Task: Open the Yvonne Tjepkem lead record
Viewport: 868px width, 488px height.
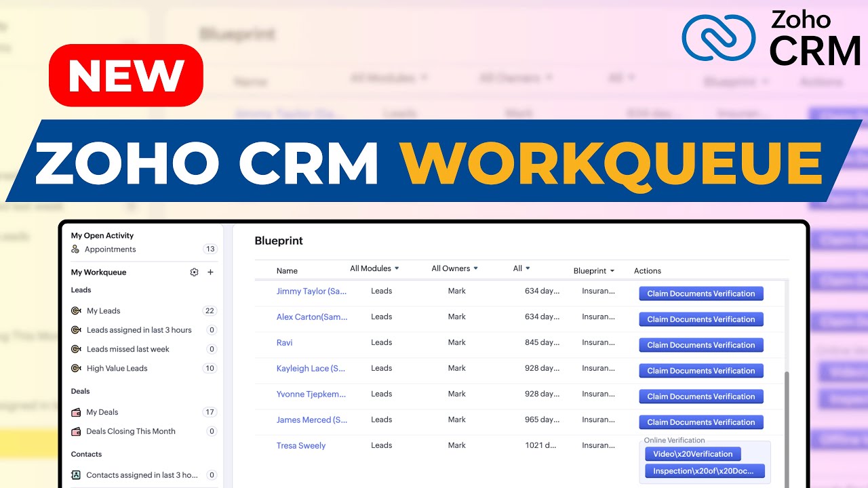Action: pos(311,394)
